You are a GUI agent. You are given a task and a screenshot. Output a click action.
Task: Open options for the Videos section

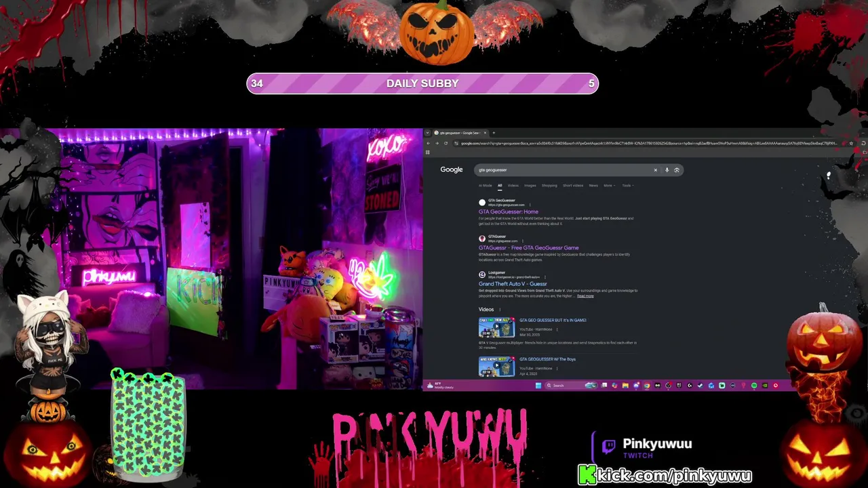[x=500, y=310]
